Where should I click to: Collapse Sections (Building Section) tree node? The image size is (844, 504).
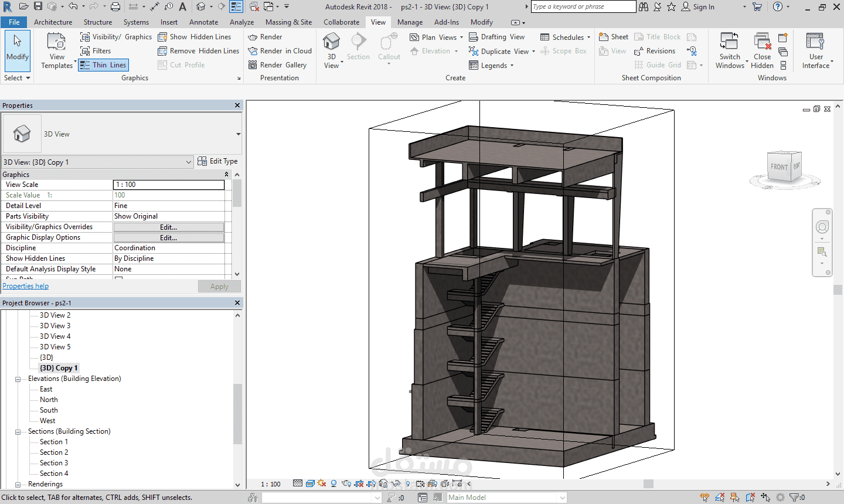click(x=18, y=432)
